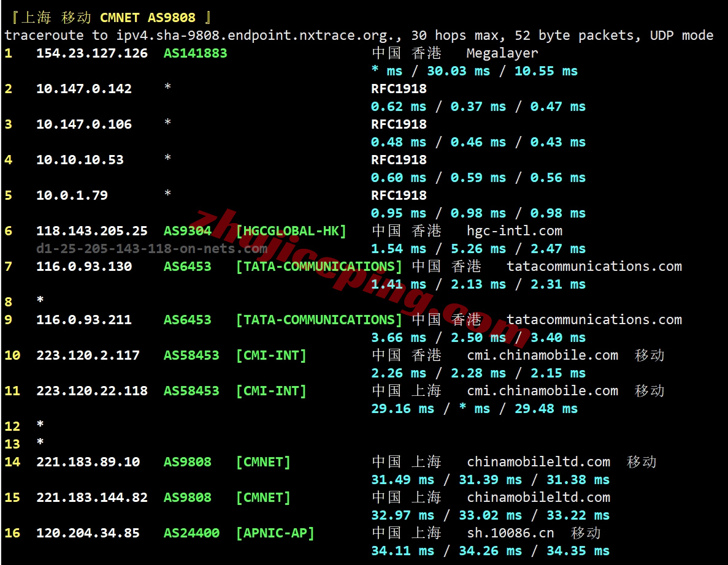The width and height of the screenshot is (728, 565).
Task: Click the [HGCGLOBAL-HK] network tag
Action: 291,231
